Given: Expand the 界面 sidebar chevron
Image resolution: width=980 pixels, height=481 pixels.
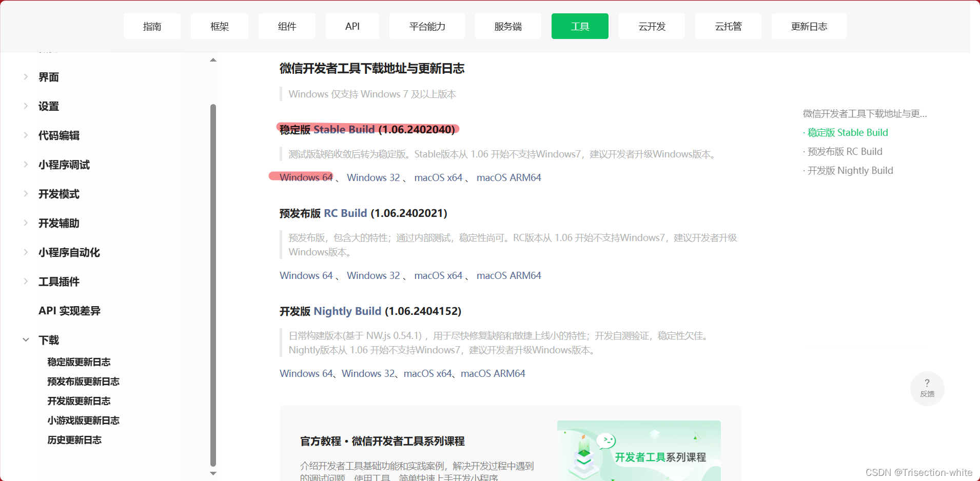Looking at the screenshot, I should pos(26,76).
